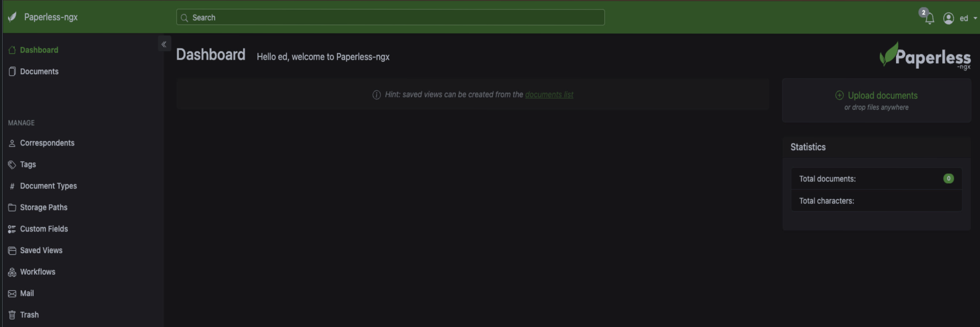Click the Trash bin icon
This screenshot has height=327, width=980.
coord(12,315)
